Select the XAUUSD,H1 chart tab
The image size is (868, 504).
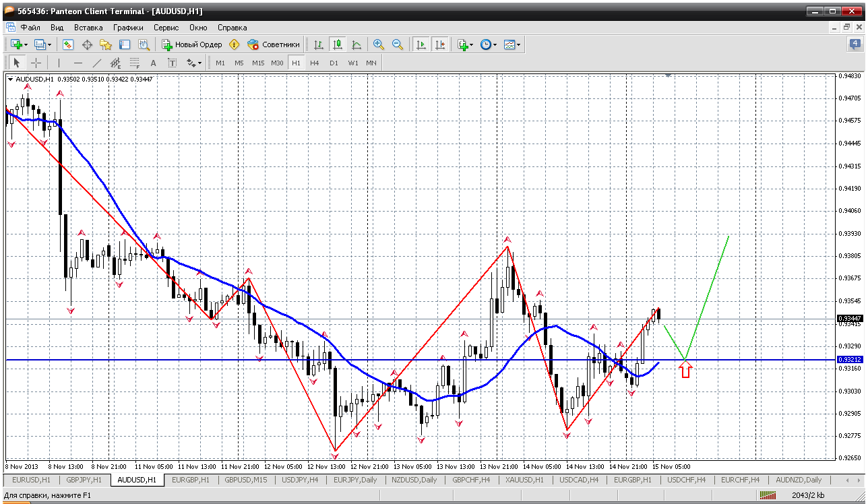(x=524, y=480)
